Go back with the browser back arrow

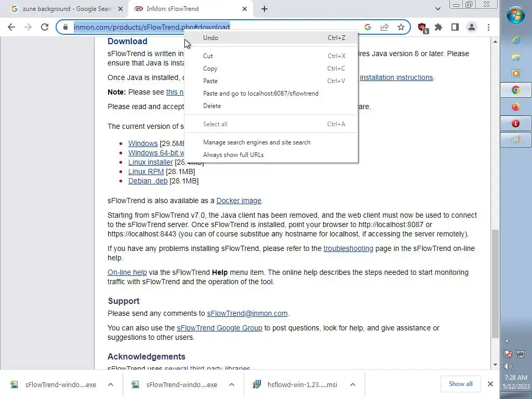pyautogui.click(x=11, y=27)
